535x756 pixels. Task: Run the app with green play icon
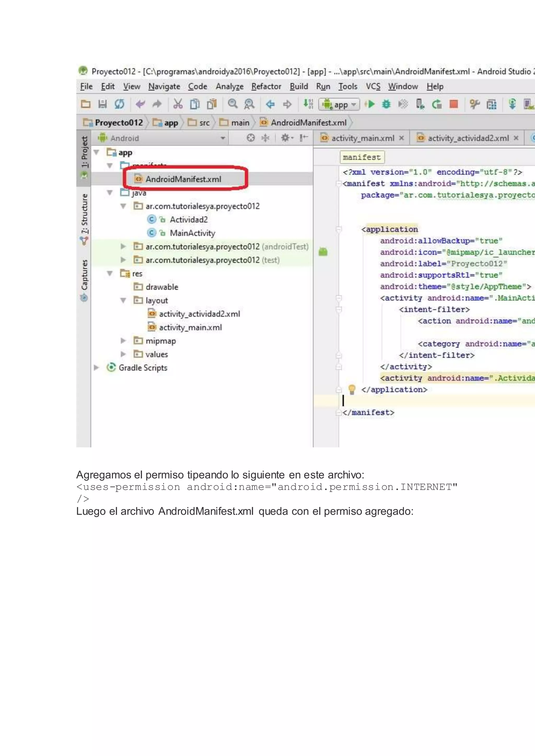point(370,104)
